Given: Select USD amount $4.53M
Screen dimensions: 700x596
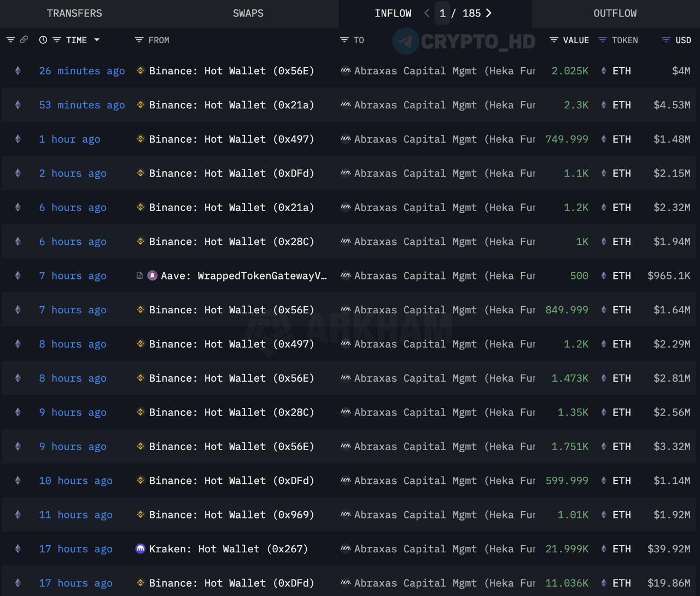Looking at the screenshot, I should (x=672, y=105).
